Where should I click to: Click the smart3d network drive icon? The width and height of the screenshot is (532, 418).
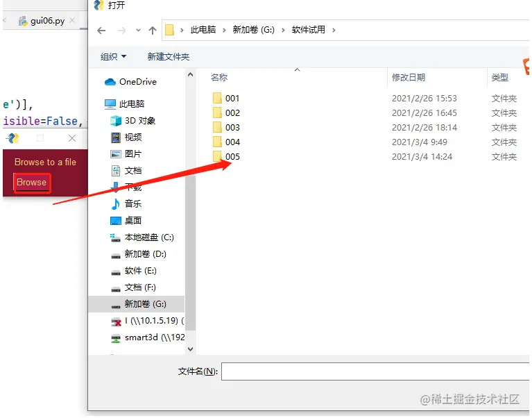click(116, 338)
